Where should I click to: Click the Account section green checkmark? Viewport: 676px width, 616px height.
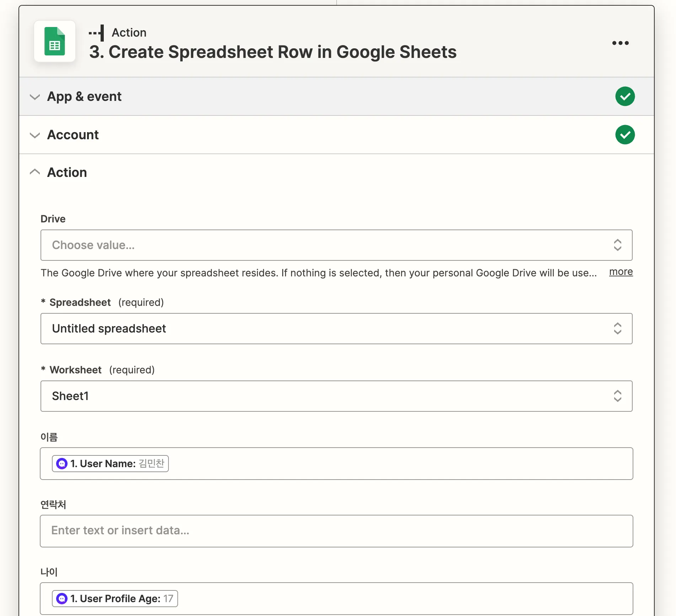(625, 135)
